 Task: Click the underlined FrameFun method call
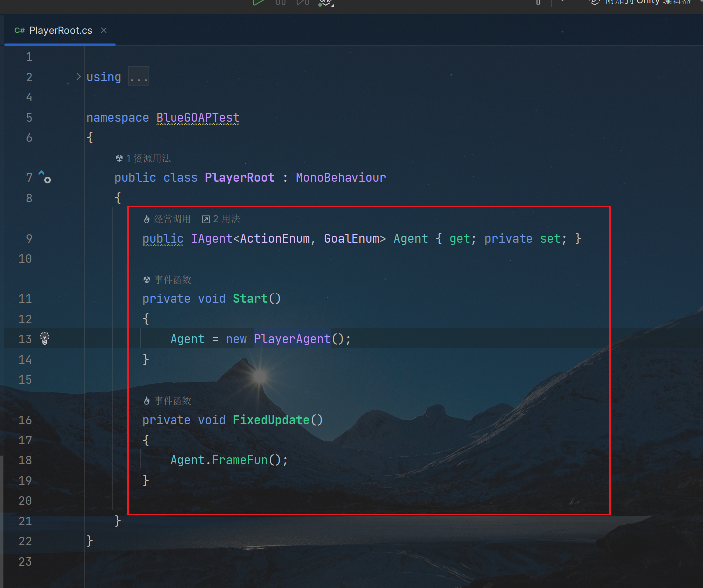tap(239, 460)
